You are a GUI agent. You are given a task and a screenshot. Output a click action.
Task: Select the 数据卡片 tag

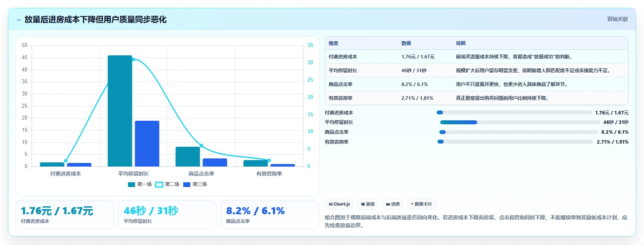421,204
